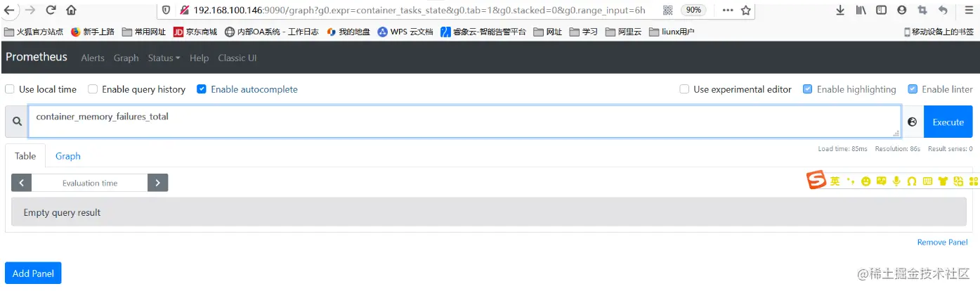The image size is (980, 291).
Task: Bookmark this page with the star icon
Action: (x=745, y=10)
